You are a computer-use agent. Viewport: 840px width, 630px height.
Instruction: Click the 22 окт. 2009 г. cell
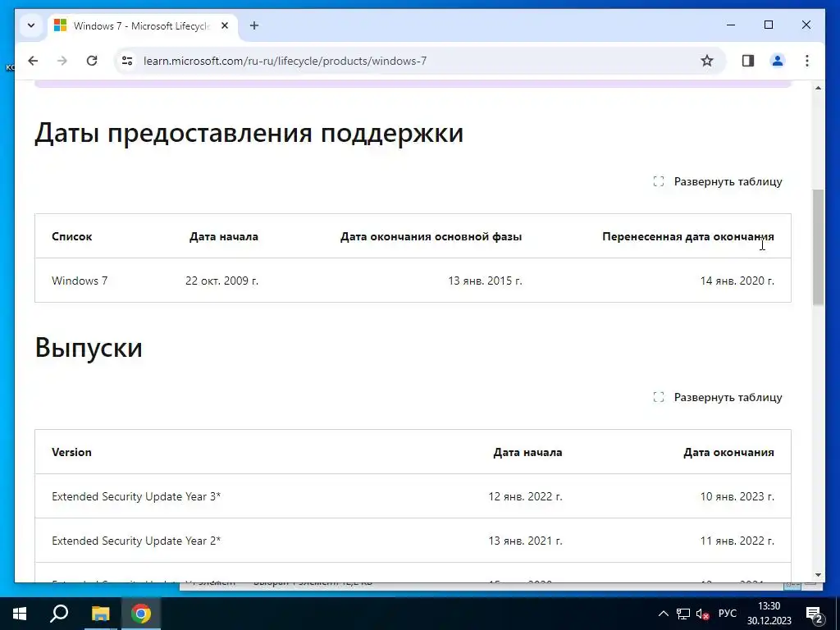tap(221, 281)
